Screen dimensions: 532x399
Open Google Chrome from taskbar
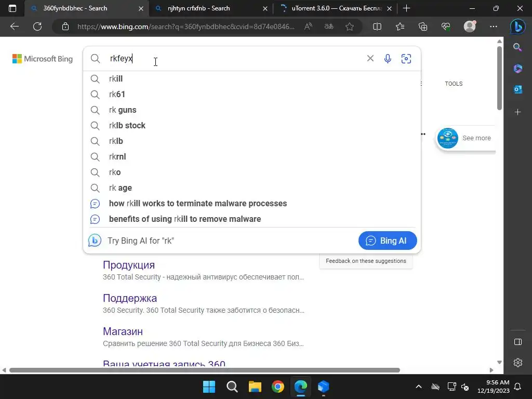278,387
